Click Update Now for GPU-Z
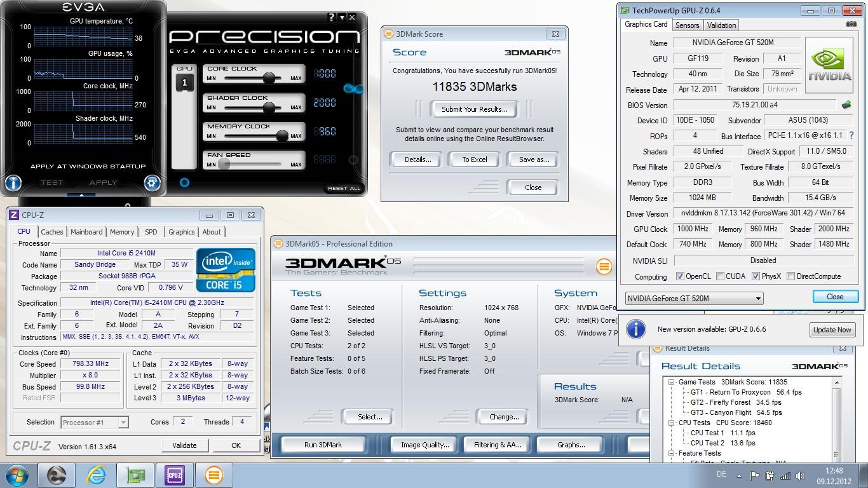 [x=832, y=330]
